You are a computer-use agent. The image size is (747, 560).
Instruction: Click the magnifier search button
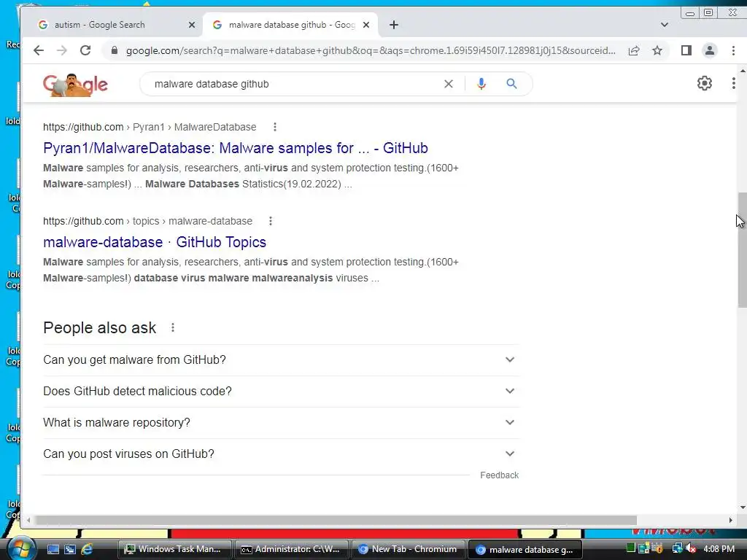[511, 84]
